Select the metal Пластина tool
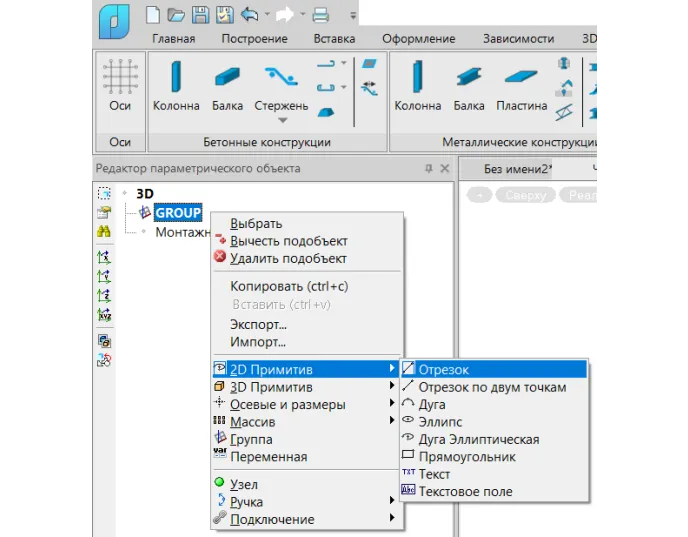The image size is (688, 537). click(x=522, y=85)
